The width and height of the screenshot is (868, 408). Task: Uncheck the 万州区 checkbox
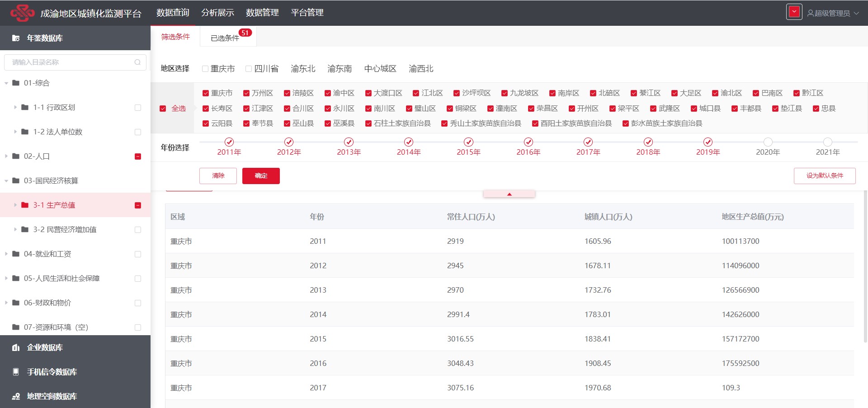pyautogui.click(x=246, y=93)
